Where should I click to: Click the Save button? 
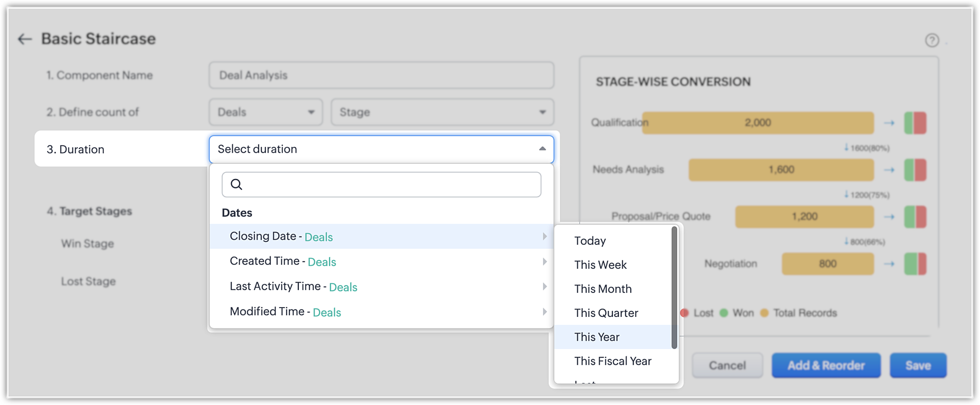[918, 365]
